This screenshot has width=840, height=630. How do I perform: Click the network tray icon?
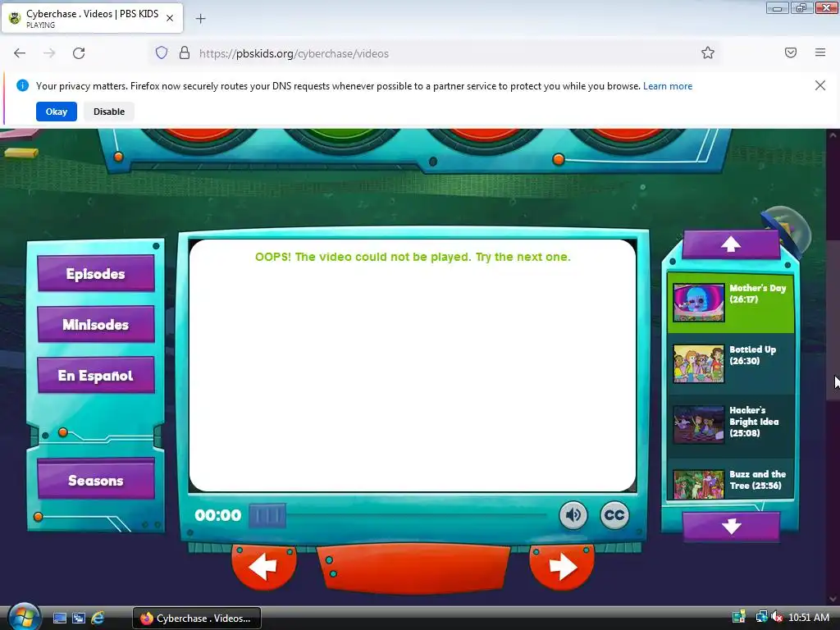(x=760, y=617)
